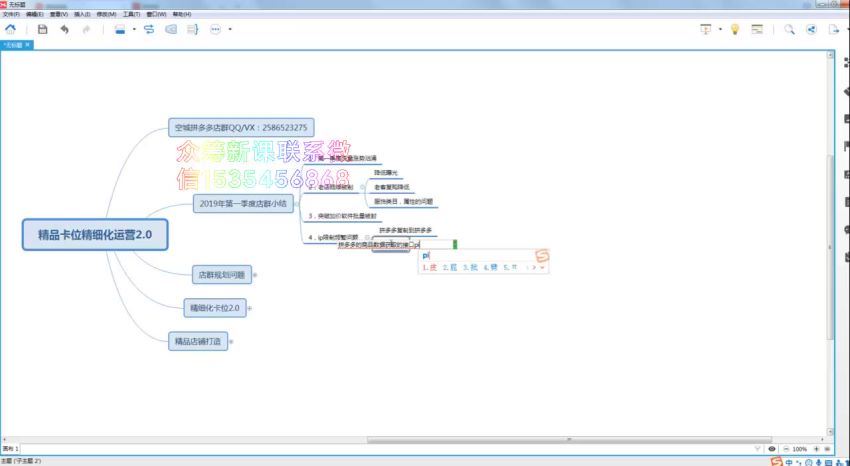Insert a topic using the topic toolbar icon
Viewport: 850px width, 466px height.
[x=120, y=29]
